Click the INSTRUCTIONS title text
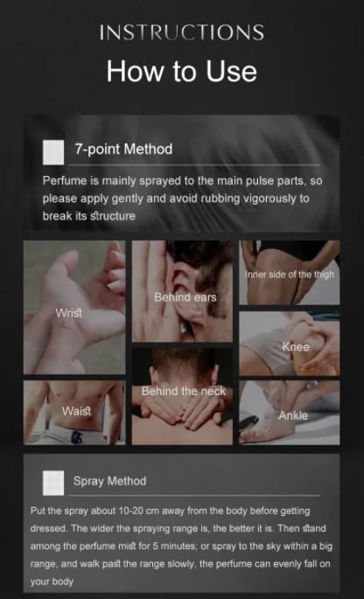This screenshot has width=364, height=599. tap(182, 32)
